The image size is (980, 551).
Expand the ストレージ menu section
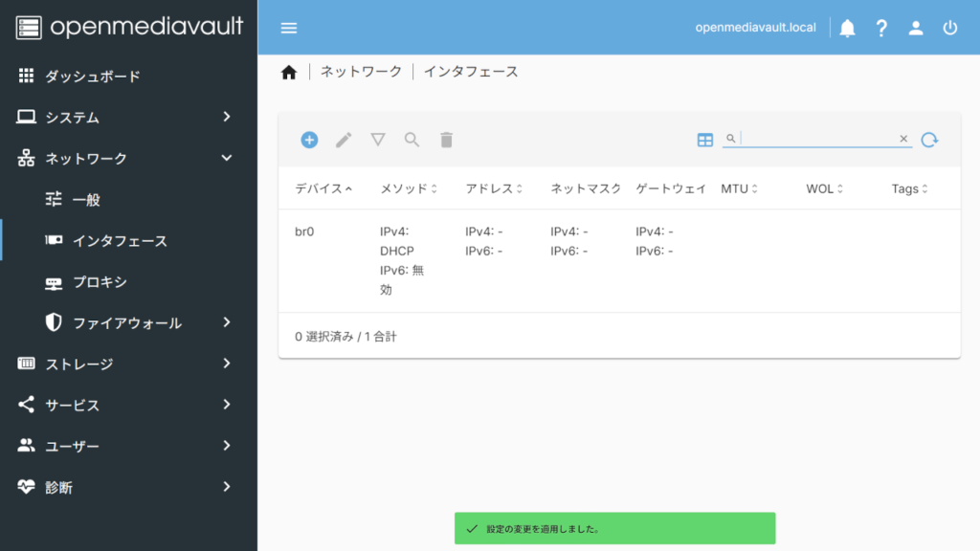tap(128, 364)
